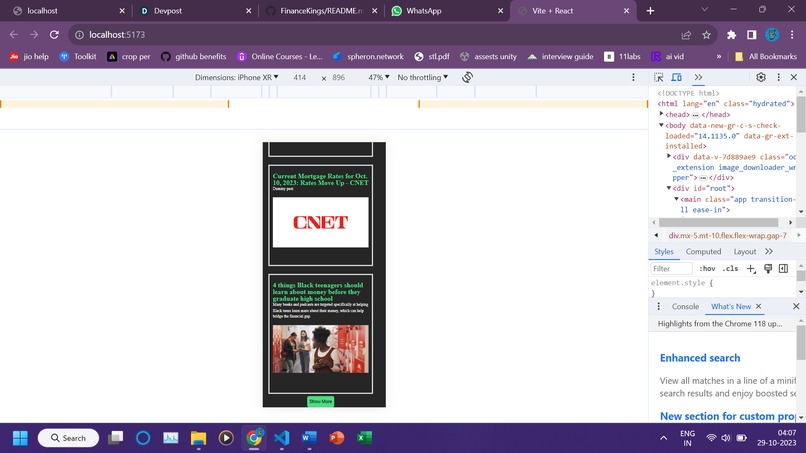The width and height of the screenshot is (806, 453).
Task: Open a new browser tab
Action: (x=650, y=11)
